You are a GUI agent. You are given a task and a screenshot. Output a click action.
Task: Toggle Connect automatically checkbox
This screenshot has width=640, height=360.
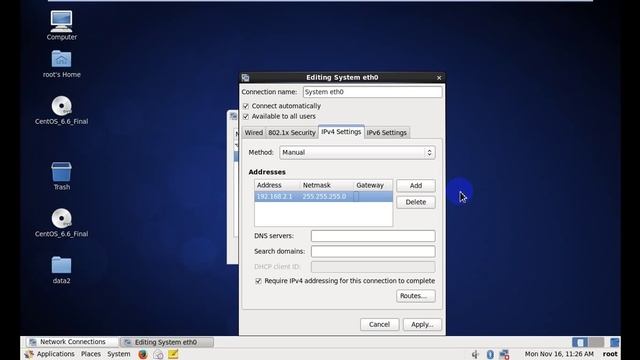pos(246,106)
